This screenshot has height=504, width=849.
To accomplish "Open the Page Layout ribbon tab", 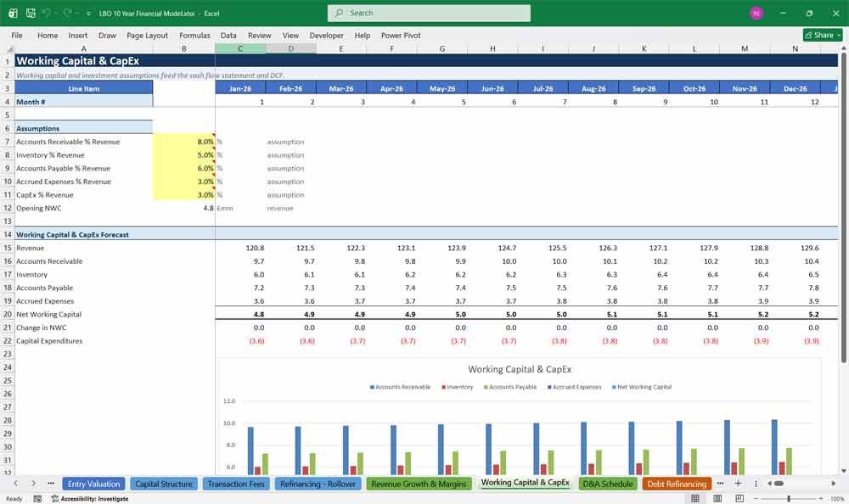I will tap(147, 35).
